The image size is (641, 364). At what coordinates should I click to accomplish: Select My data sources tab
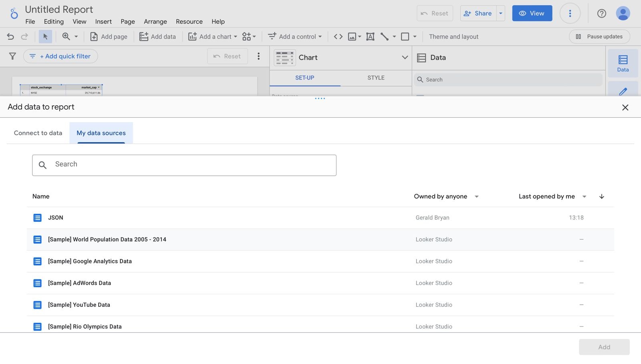coord(101,133)
